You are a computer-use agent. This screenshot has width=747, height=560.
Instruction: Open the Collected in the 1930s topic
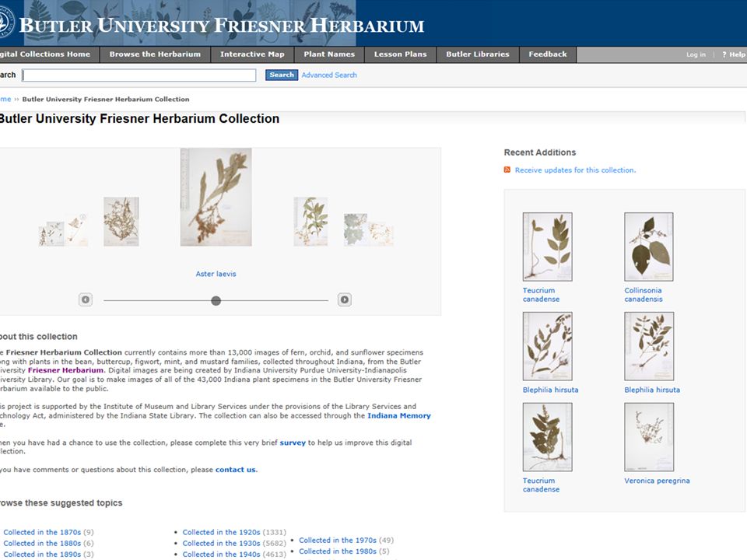click(221, 544)
